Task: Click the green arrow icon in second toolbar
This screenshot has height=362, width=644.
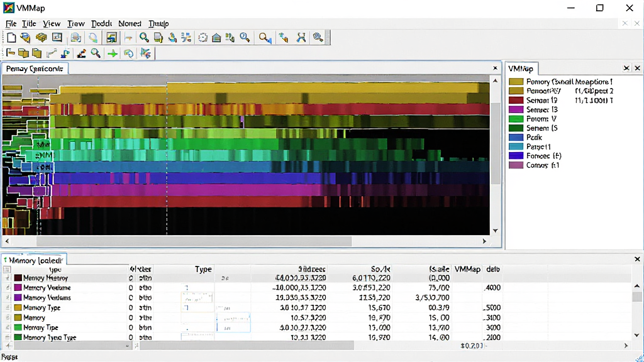Action: point(112,54)
